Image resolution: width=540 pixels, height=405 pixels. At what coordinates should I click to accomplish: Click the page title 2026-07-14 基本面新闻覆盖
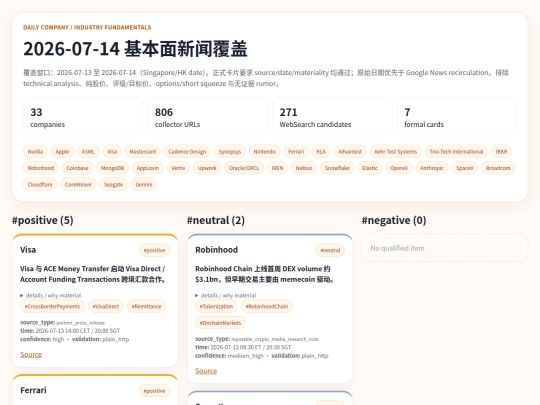coord(135,49)
